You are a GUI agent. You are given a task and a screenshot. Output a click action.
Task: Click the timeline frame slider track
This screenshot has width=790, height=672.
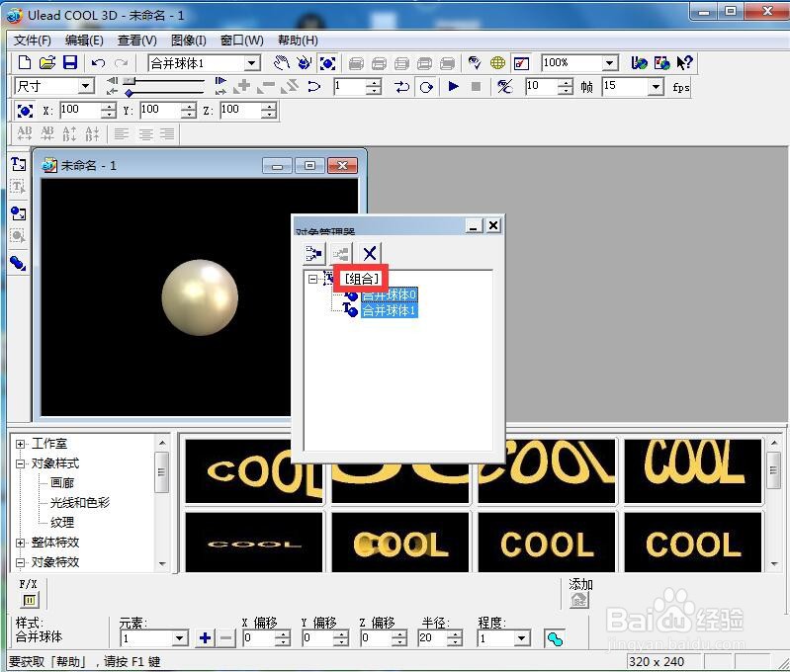[164, 80]
